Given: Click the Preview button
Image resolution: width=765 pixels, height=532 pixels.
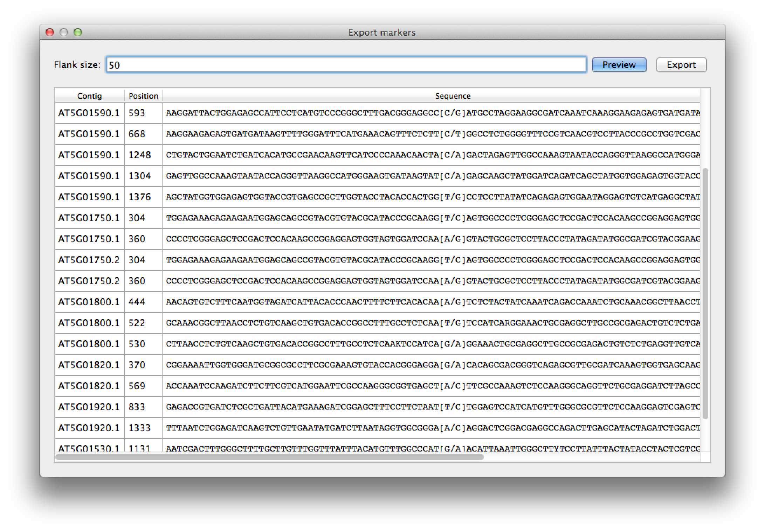Looking at the screenshot, I should pos(619,65).
